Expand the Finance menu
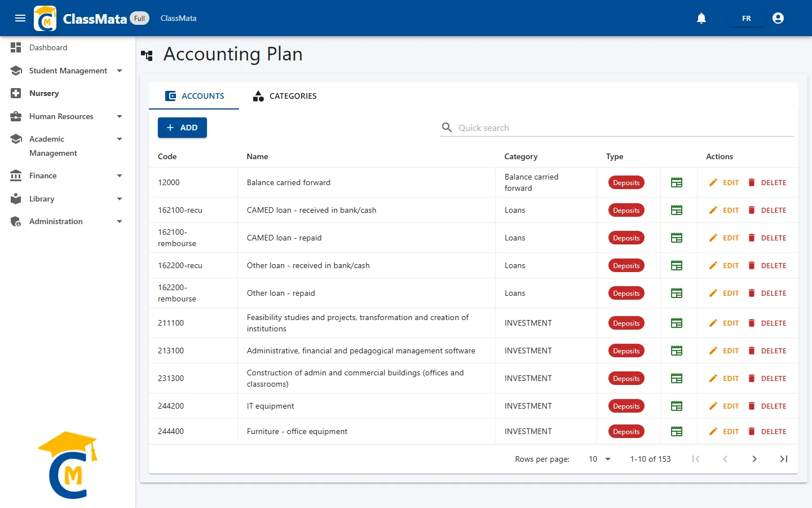The width and height of the screenshot is (812, 508). click(68, 176)
